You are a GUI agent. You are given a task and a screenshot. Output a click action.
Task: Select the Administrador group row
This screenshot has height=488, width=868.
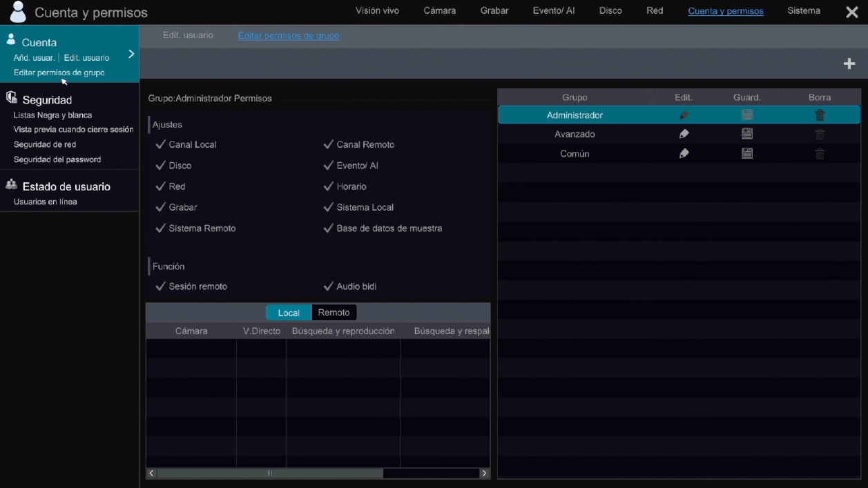coord(679,115)
